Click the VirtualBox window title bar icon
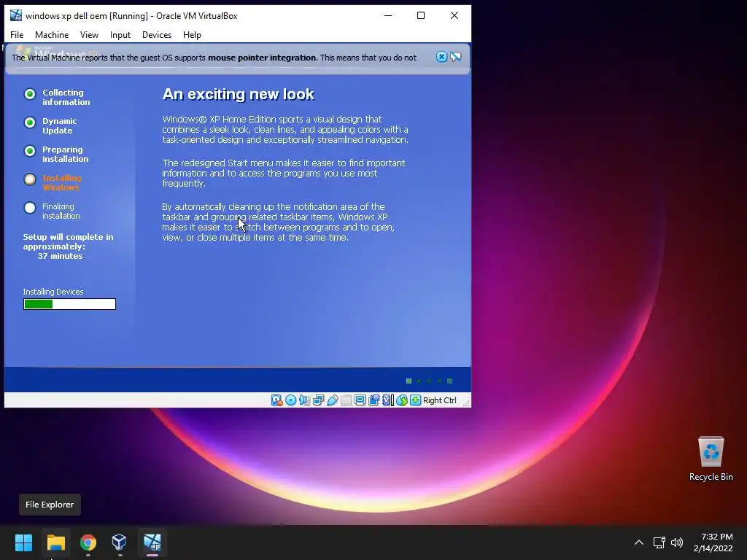Image resolution: width=747 pixels, height=560 pixels. [16, 15]
